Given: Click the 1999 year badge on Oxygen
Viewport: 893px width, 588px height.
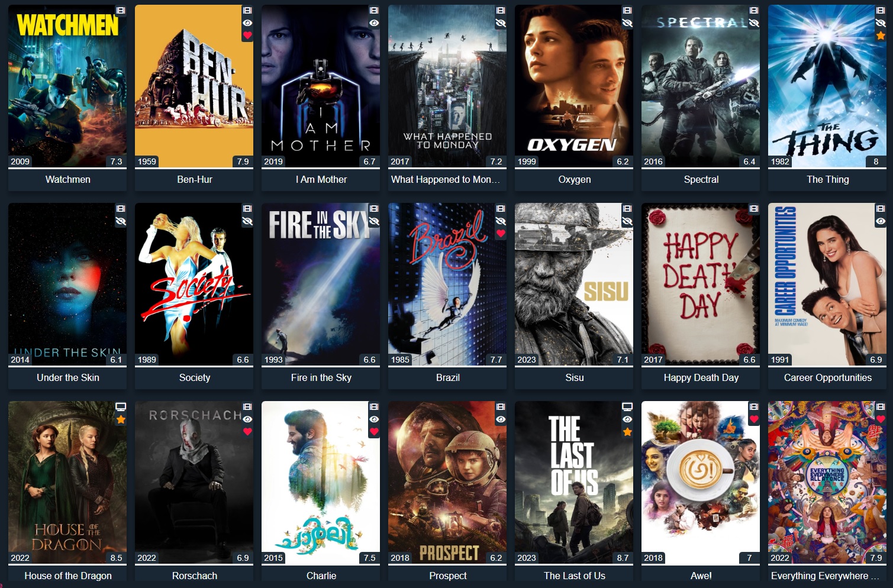Looking at the screenshot, I should point(527,161).
